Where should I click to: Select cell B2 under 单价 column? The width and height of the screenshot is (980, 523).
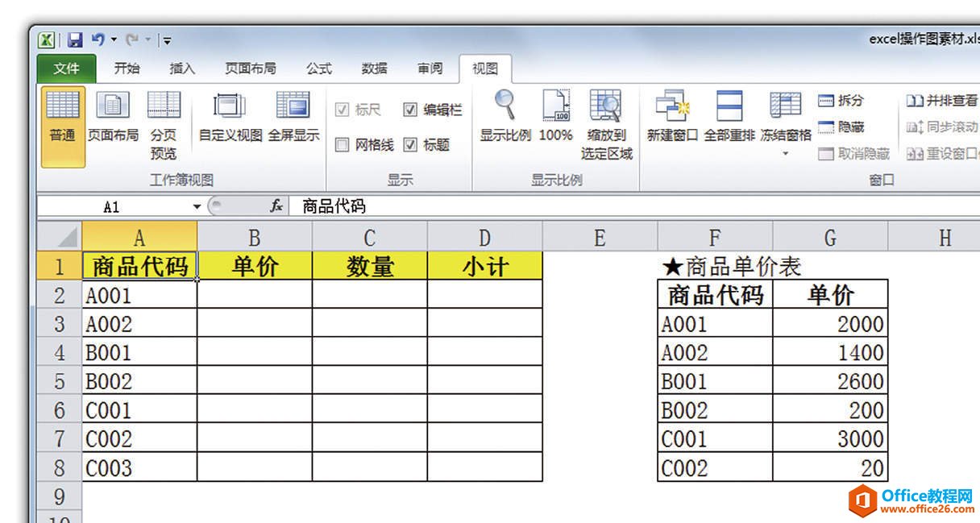pyautogui.click(x=254, y=295)
